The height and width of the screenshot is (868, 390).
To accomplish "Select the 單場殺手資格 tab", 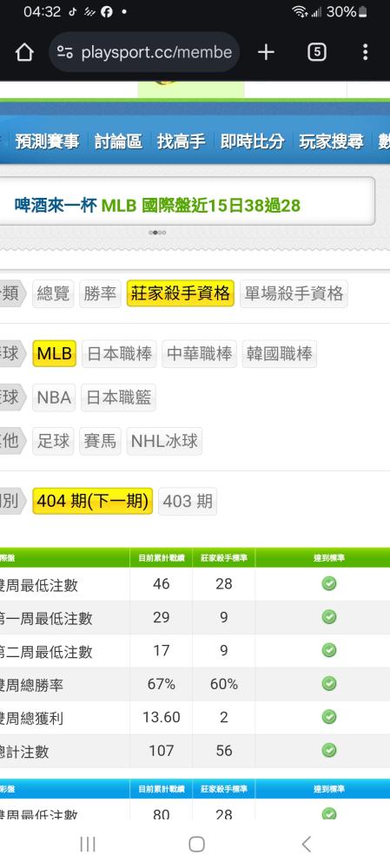I will (x=294, y=293).
